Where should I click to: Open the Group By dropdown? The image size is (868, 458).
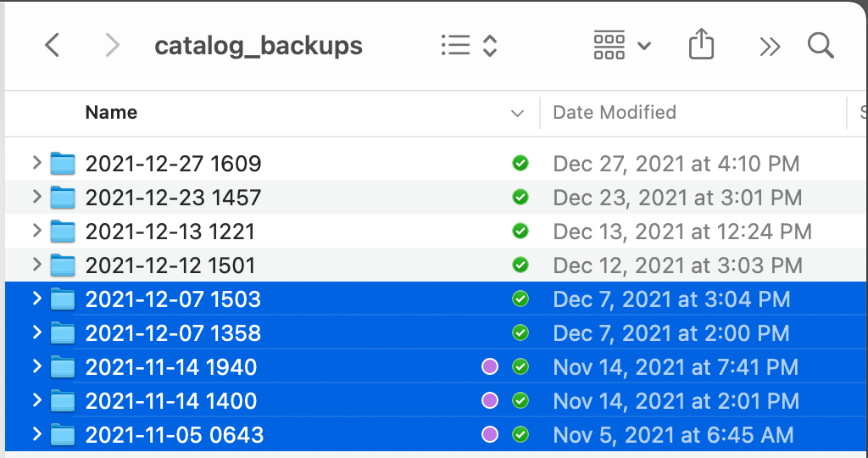[622, 46]
